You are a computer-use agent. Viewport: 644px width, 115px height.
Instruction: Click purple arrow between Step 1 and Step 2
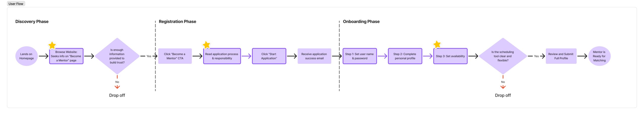pos(382,56)
